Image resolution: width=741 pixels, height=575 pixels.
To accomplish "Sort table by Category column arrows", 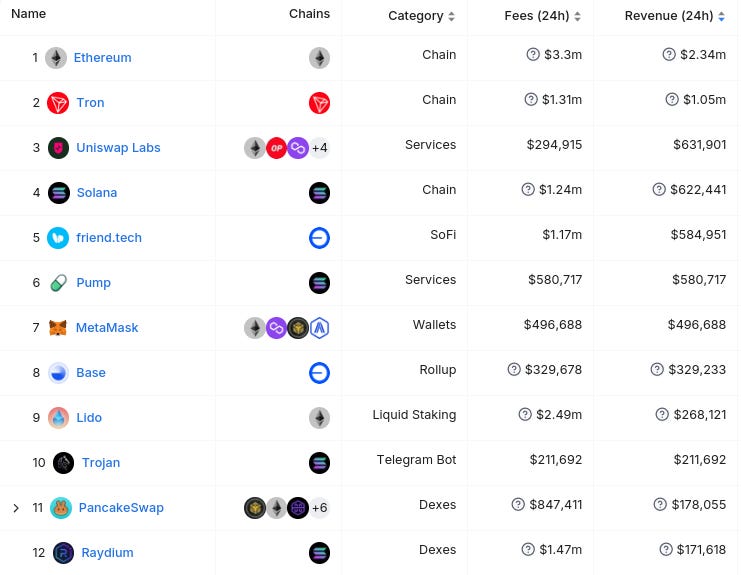I will click(451, 17).
